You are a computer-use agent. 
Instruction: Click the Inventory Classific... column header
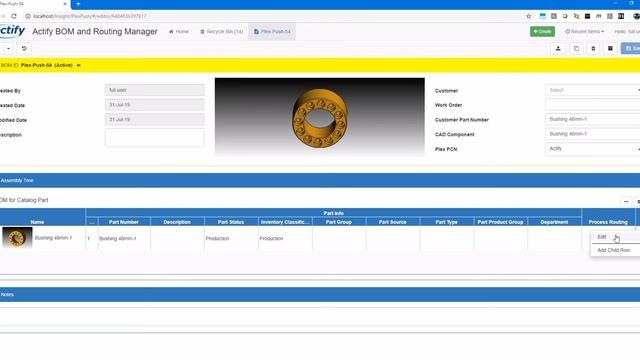pos(285,222)
